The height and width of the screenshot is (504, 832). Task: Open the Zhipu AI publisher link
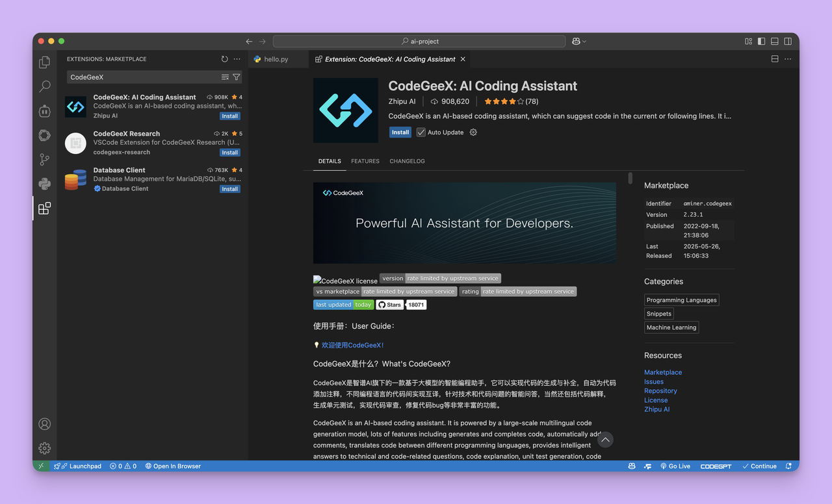coord(402,101)
